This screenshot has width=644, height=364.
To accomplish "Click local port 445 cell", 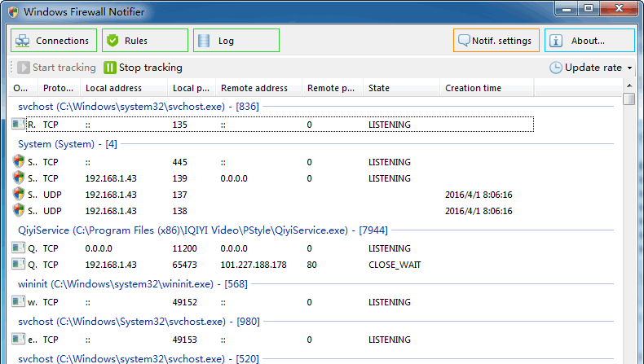I will (180, 162).
